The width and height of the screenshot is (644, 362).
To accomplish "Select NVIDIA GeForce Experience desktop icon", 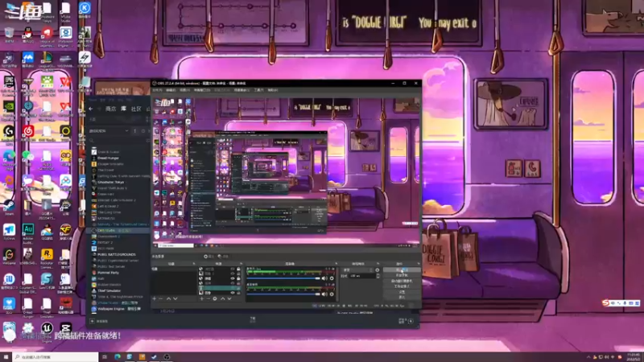I will [x=9, y=110].
